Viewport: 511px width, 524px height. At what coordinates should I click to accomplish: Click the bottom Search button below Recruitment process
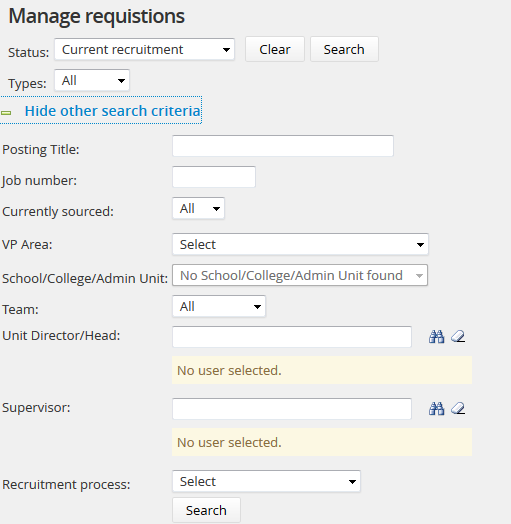(206, 510)
